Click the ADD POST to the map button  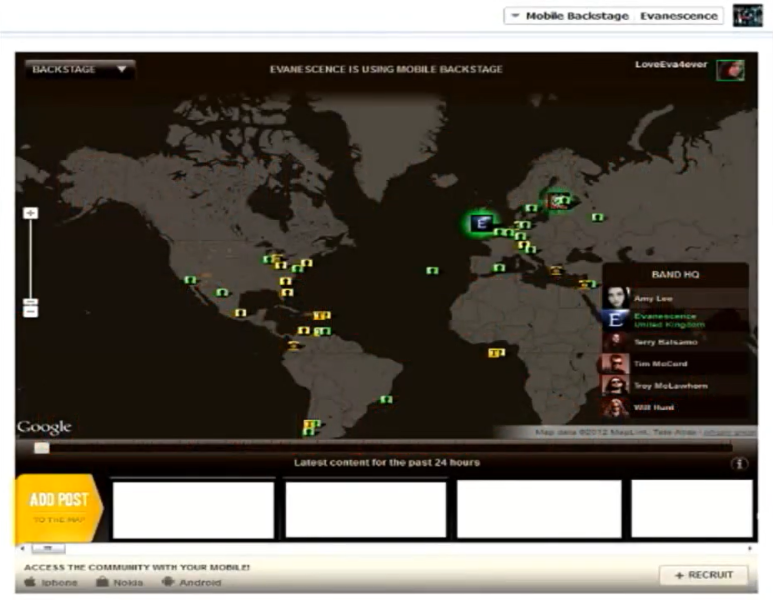[x=59, y=508]
